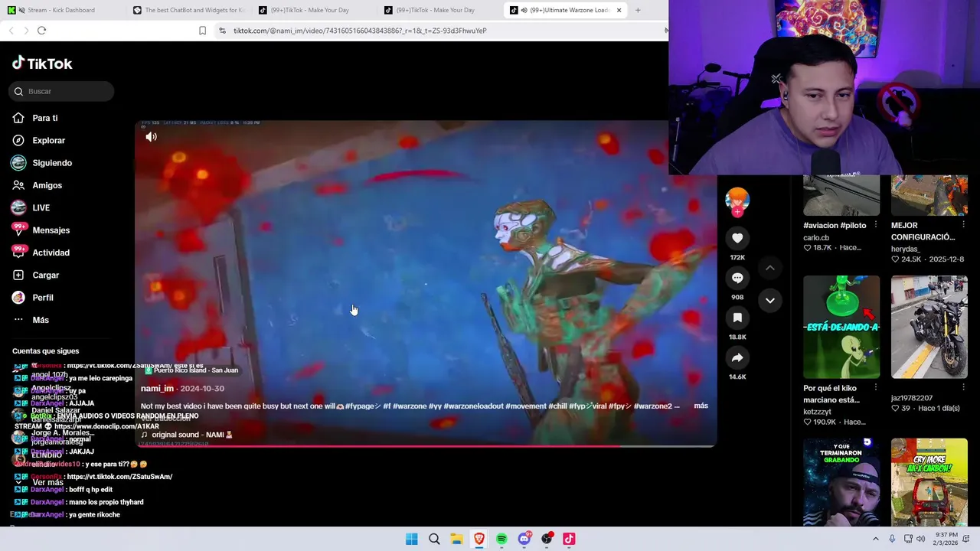Viewport: 980px width, 551px height.
Task: Open Discord from the taskbar
Action: click(x=524, y=539)
